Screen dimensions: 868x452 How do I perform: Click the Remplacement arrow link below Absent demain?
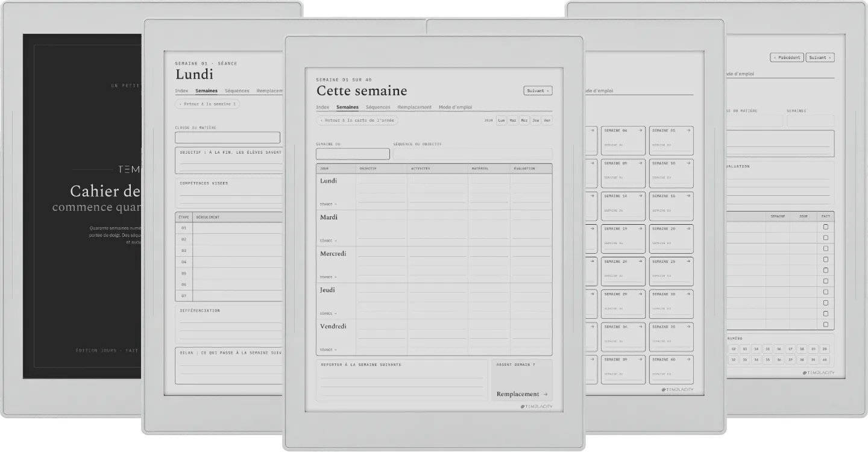tap(522, 394)
